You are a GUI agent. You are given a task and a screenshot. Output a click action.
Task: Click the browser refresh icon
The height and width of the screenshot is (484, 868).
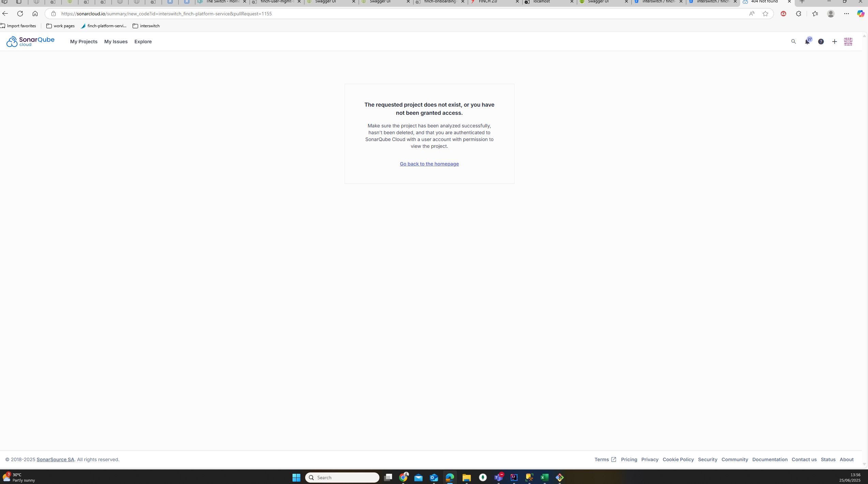(x=20, y=14)
